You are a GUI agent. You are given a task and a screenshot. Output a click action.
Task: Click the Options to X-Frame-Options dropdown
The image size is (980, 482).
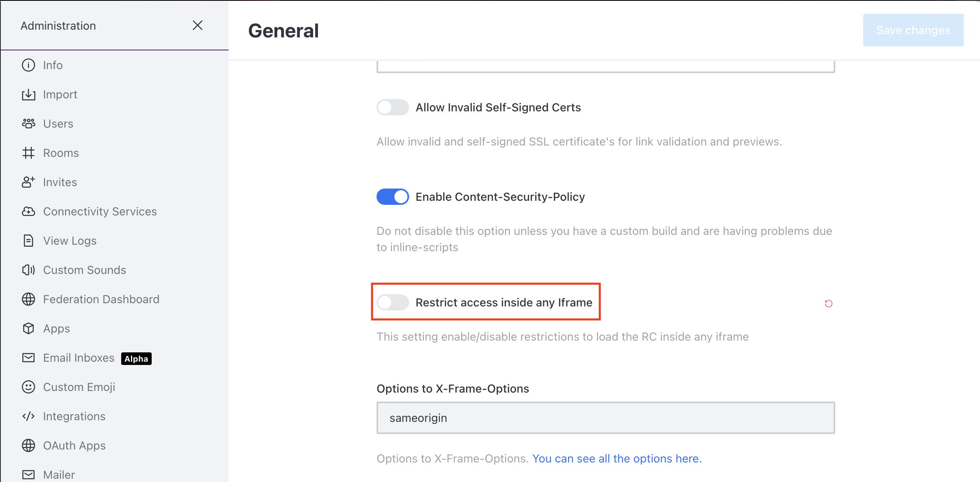tap(605, 418)
